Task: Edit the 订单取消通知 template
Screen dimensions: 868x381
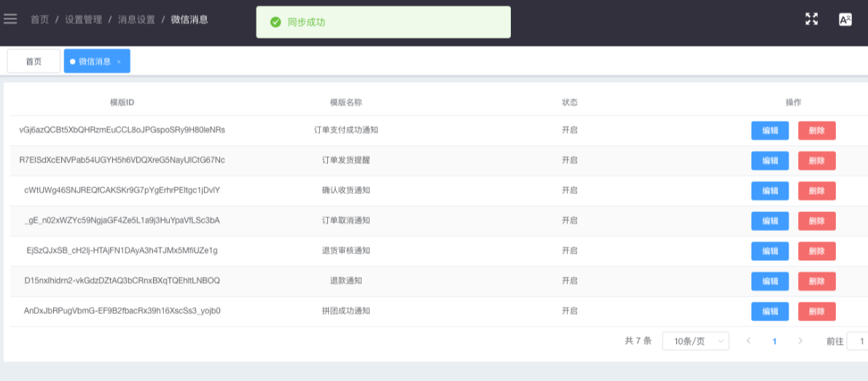Action: pyautogui.click(x=770, y=221)
